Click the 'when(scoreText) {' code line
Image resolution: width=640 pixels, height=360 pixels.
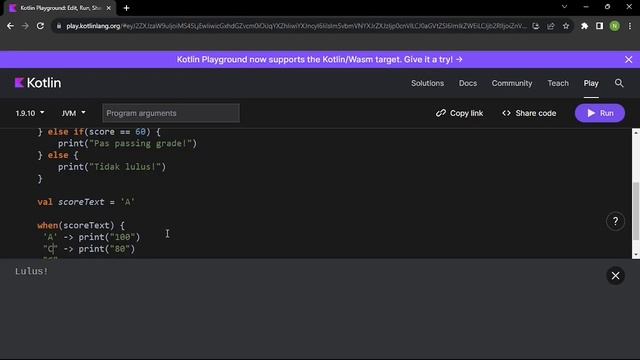tap(81, 225)
